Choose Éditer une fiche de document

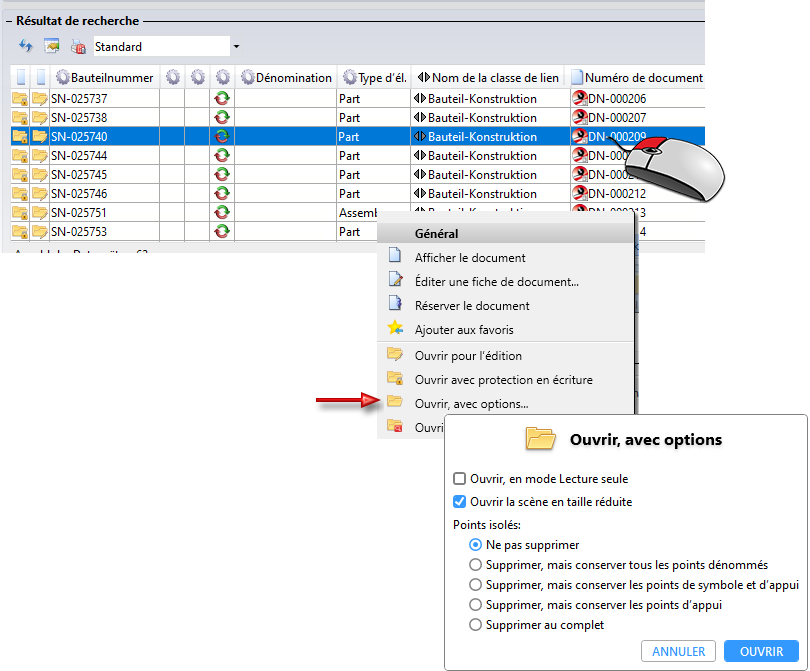click(505, 282)
